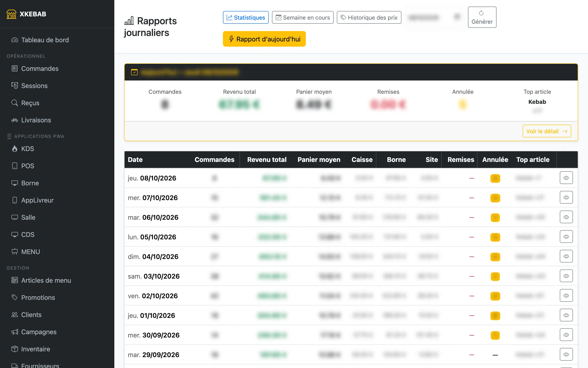Click the CDS screen icon
The width and height of the screenshot is (588, 368).
click(15, 235)
